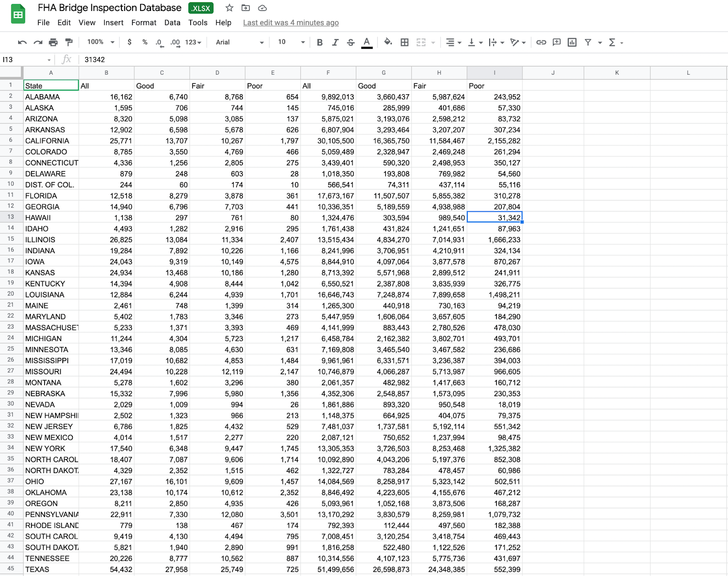Image resolution: width=728 pixels, height=576 pixels.
Task: Increase decimal places icon
Action: pyautogui.click(x=175, y=42)
